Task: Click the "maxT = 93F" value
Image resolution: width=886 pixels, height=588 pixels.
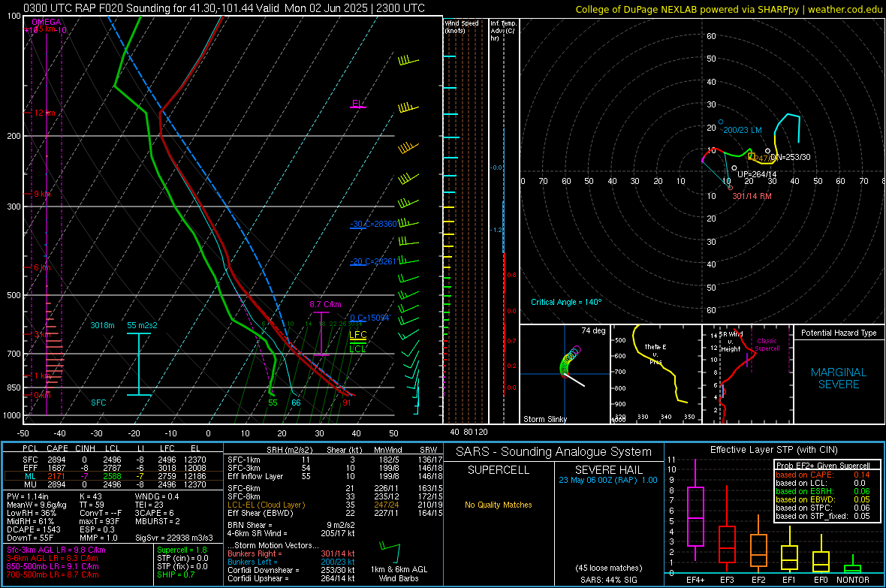Action: 99,521
